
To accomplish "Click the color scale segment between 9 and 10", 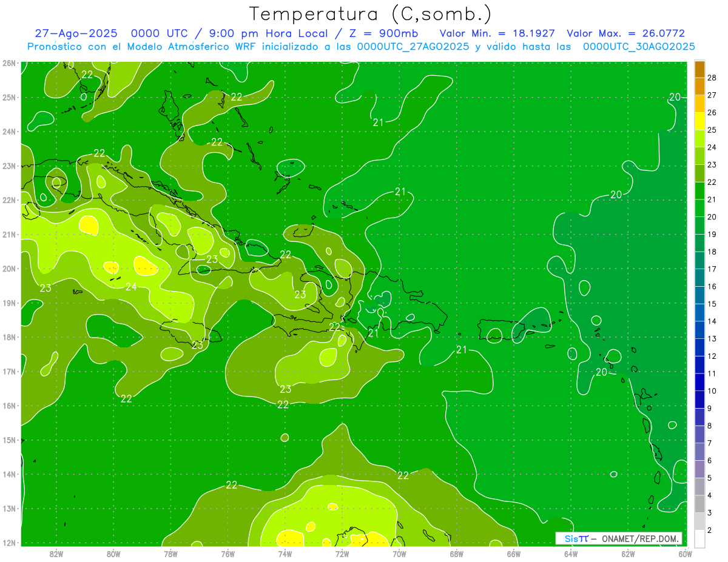I will click(699, 400).
